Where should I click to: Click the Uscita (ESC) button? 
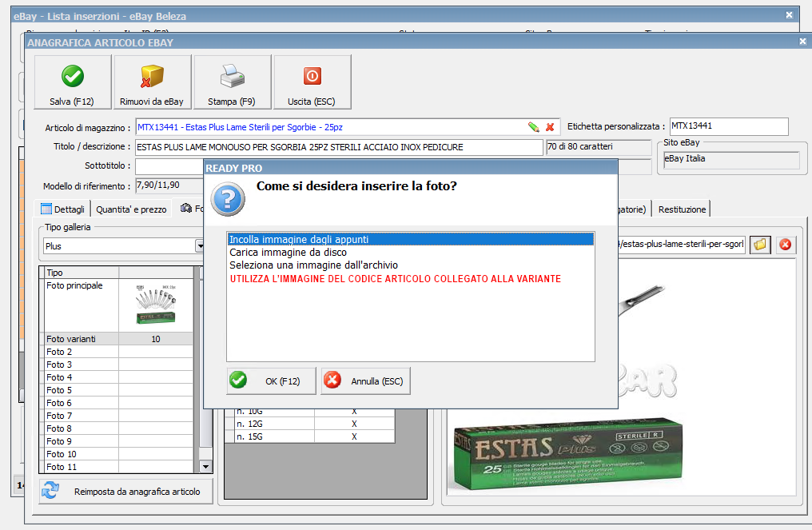click(312, 82)
